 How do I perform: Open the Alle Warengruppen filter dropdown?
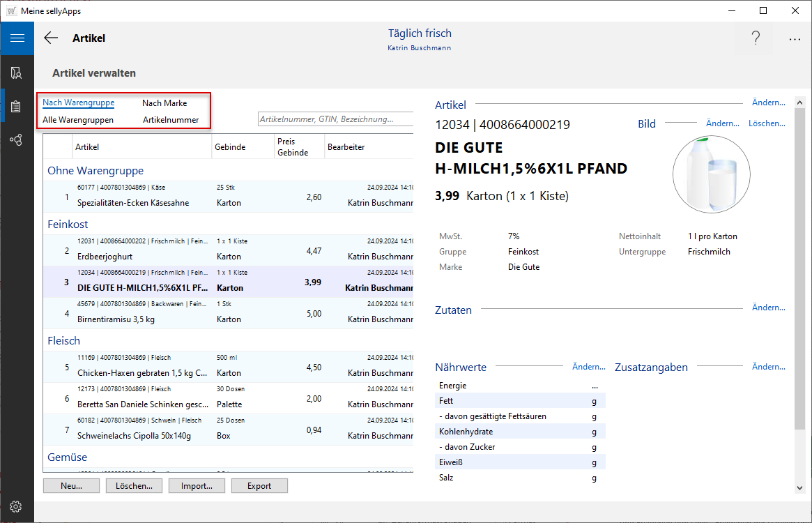coord(78,120)
